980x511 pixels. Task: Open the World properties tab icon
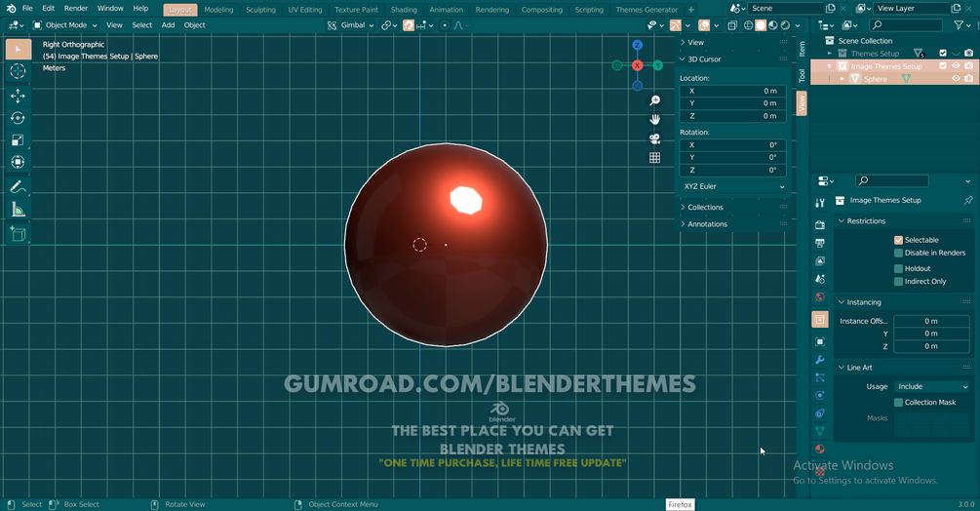click(x=820, y=296)
